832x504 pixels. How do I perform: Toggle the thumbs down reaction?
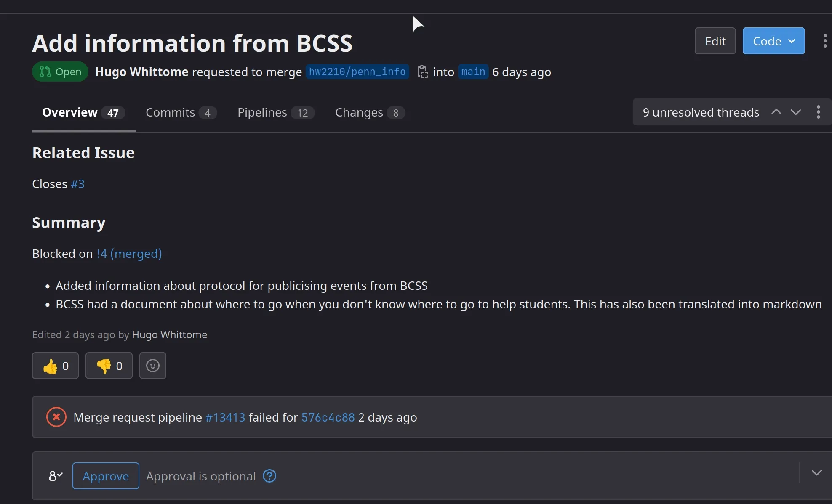pos(109,366)
